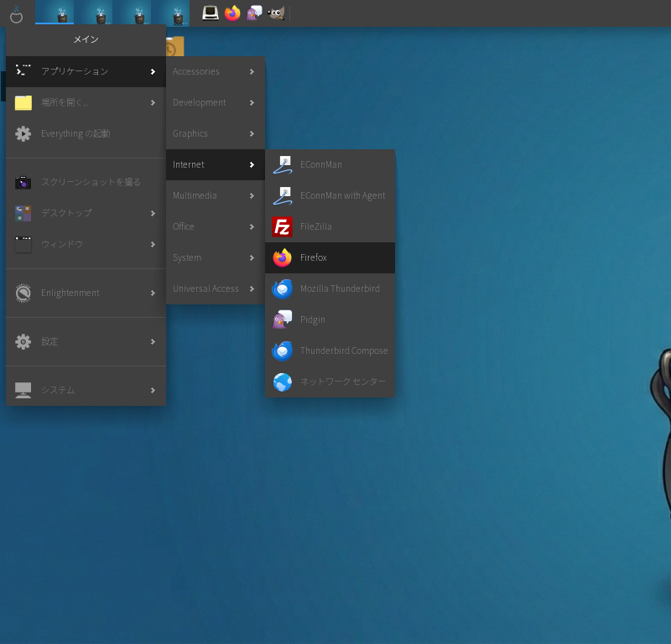Click the EConnMan with Agent icon
This screenshot has width=671, height=644.
pos(283,196)
